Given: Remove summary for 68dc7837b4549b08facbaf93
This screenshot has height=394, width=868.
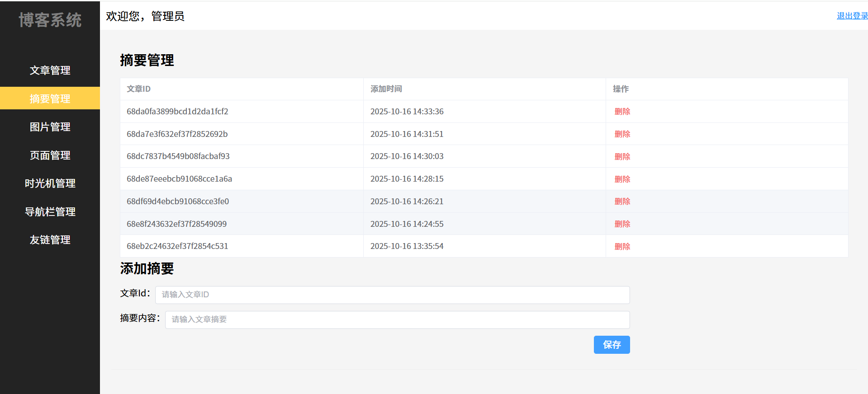Looking at the screenshot, I should click(622, 157).
